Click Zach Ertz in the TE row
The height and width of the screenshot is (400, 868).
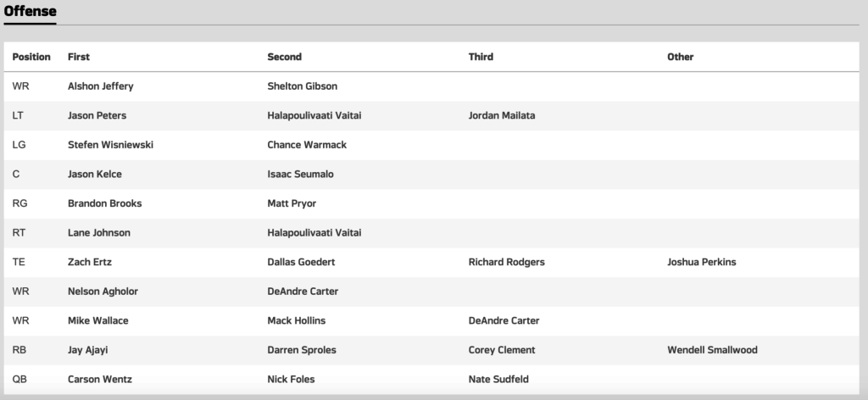[88, 262]
